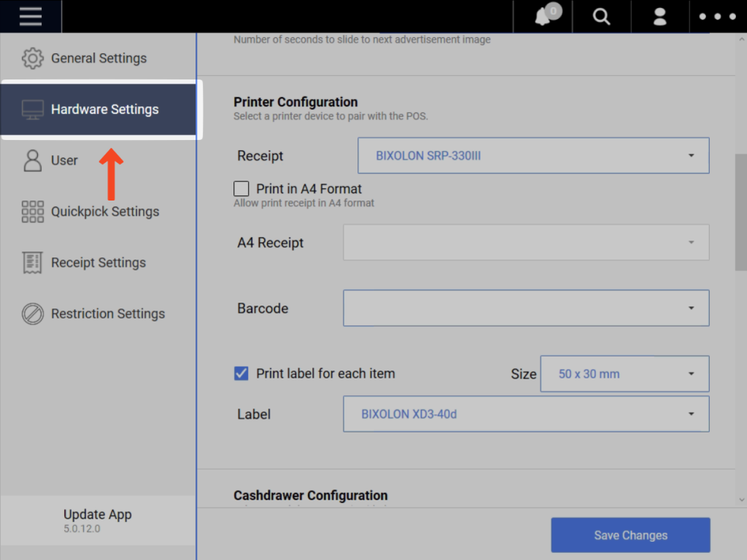
Task: Open the Barcode printer dropdown
Action: tap(526, 308)
